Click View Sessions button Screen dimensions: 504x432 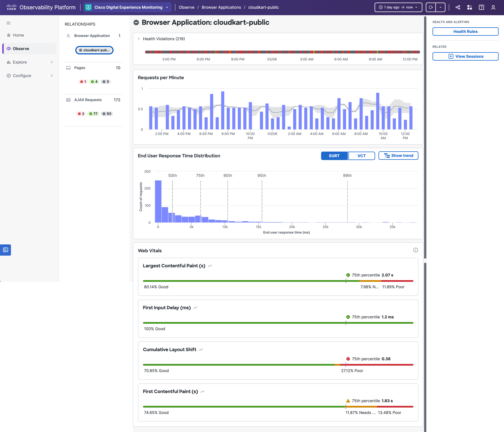click(x=465, y=56)
